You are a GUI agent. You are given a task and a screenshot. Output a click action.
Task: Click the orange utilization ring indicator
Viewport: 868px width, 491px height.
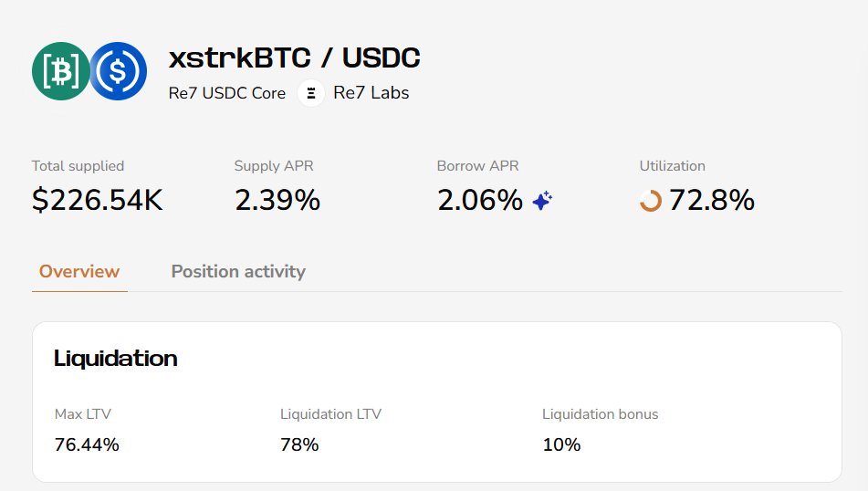tap(651, 201)
